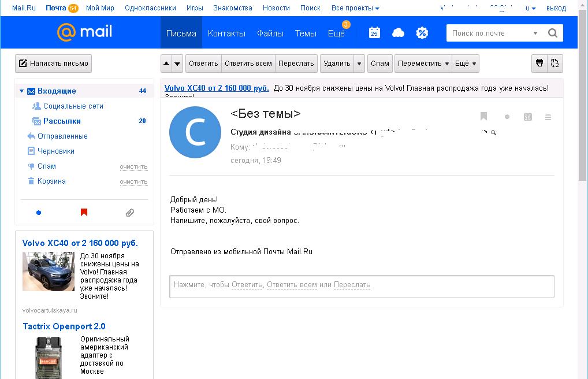Open the calendar icon in the blue header
Screen dimensions: 588x379
click(x=374, y=33)
